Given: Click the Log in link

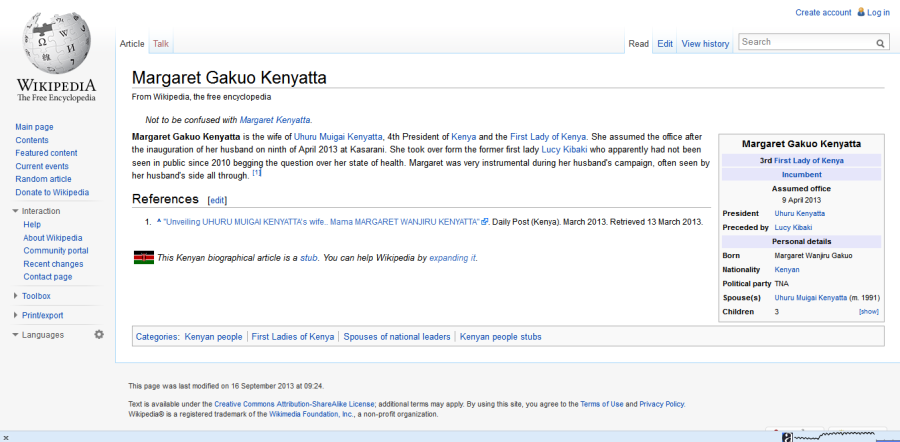Looking at the screenshot, I should [x=878, y=13].
